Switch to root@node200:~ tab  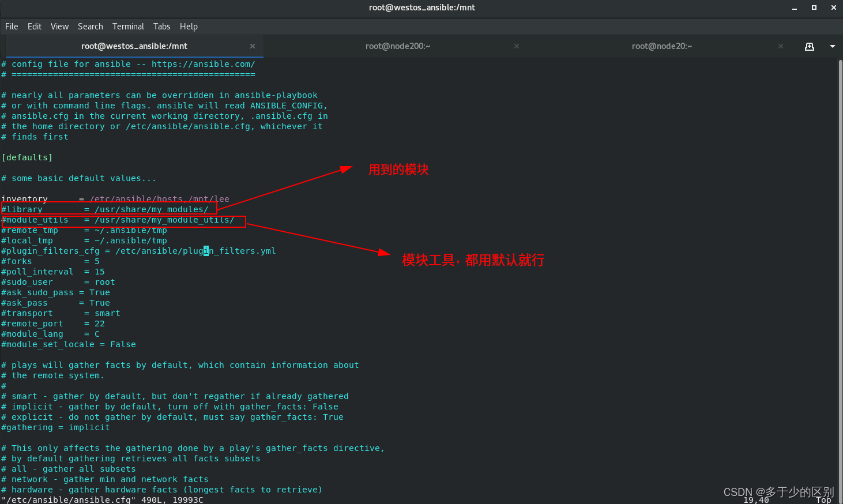click(398, 46)
